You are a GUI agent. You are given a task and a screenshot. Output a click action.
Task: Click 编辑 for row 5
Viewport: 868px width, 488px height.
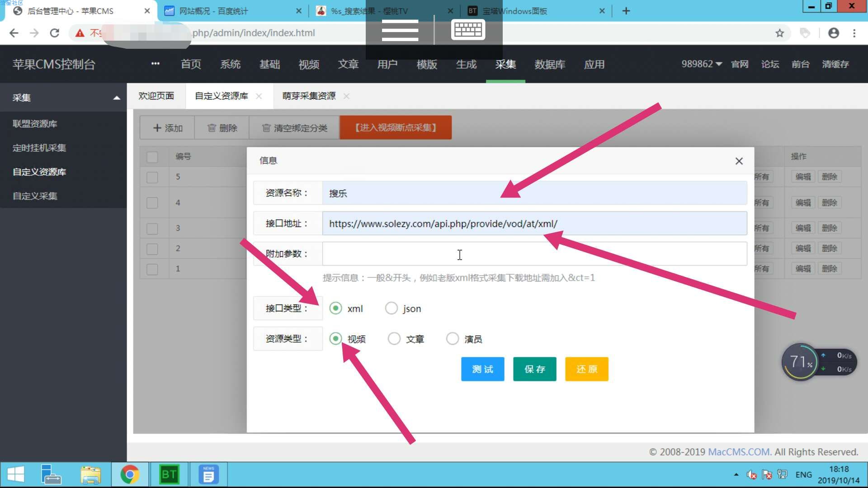tap(803, 177)
